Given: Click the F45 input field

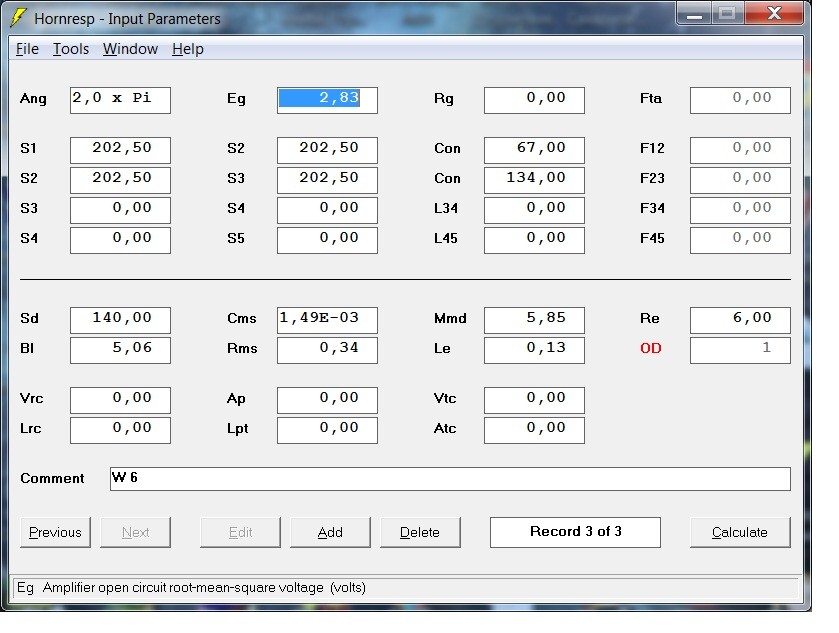Looking at the screenshot, I should [x=741, y=240].
